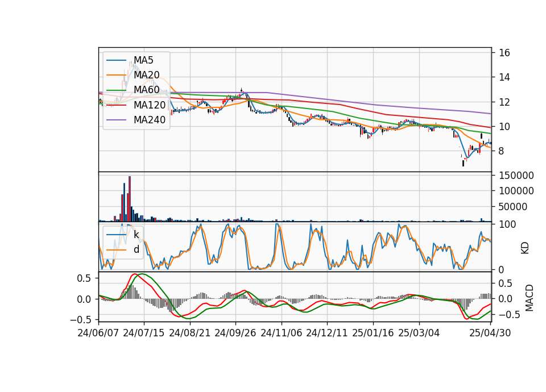Click the price axis value 12
This screenshot has height=392, width=546.
click(504, 102)
